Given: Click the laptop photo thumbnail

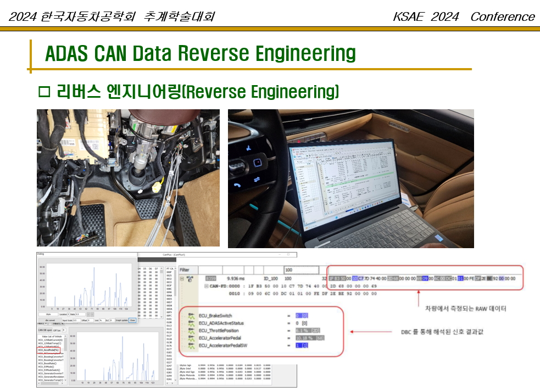Looking at the screenshot, I should (350, 178).
